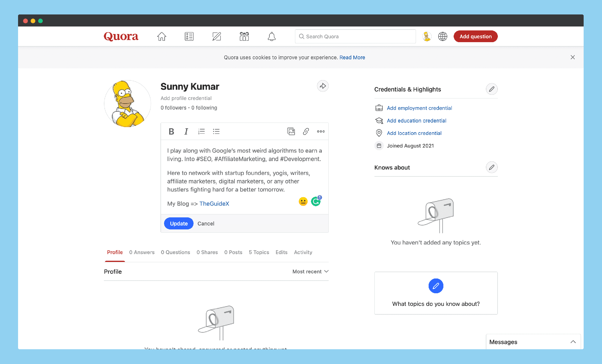Open the Most recent sort dropdown
The image size is (602, 364).
(310, 272)
